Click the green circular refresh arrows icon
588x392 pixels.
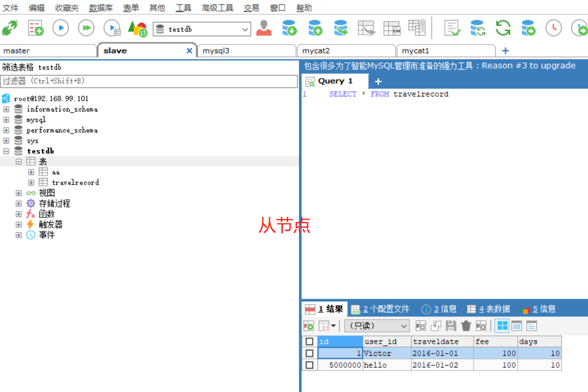[x=503, y=28]
